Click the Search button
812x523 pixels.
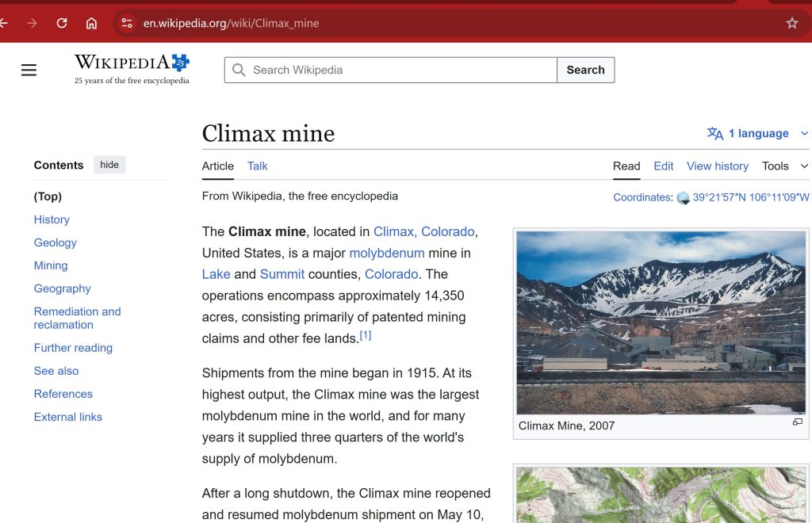[585, 70]
